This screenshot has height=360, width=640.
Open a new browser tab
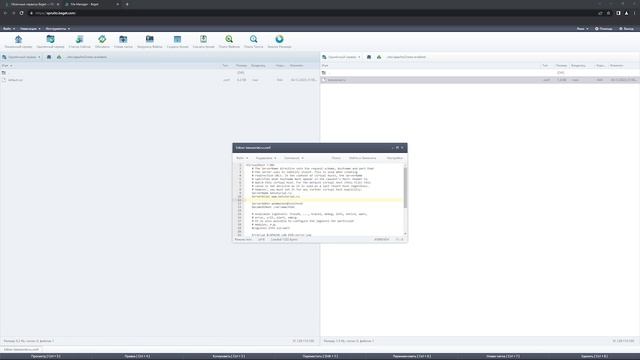(127, 4)
